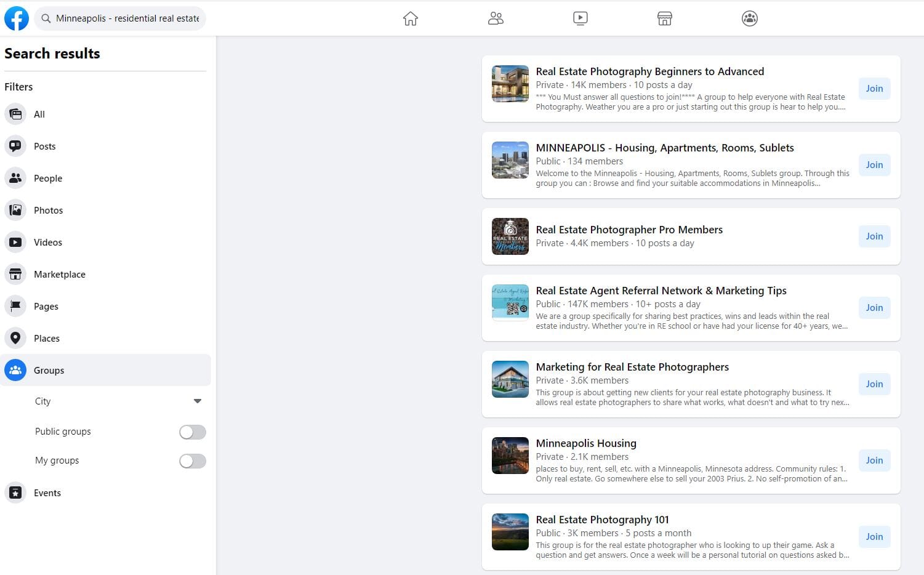Go to Facebook Home icon

[x=410, y=18]
